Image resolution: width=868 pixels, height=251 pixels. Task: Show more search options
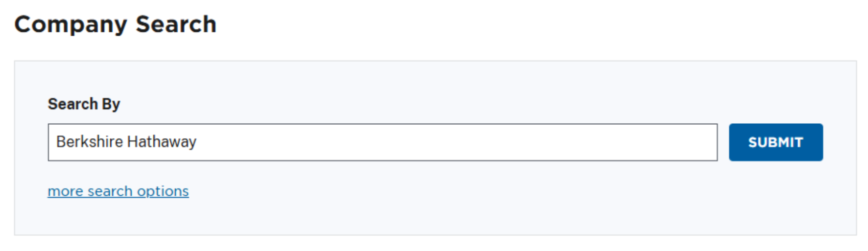point(118,191)
